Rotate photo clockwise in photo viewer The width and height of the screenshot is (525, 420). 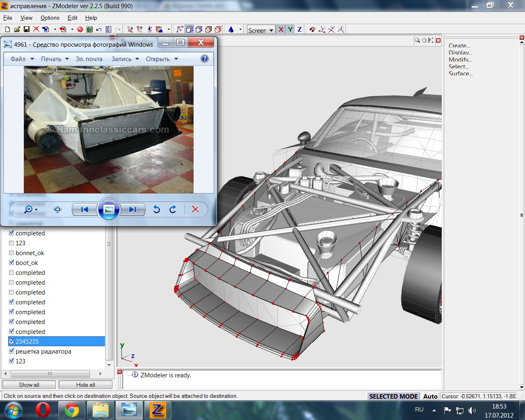pos(173,210)
